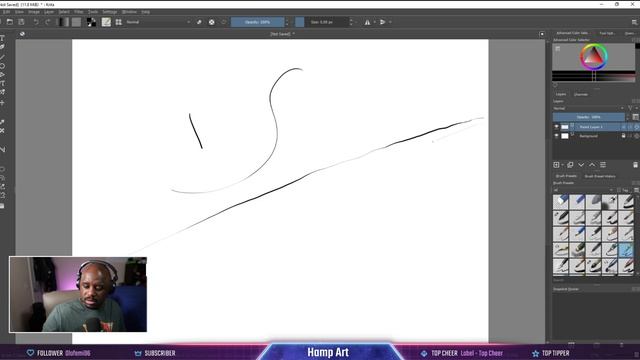Open vertical mirror options arrow
Viewport: 640px width, 360px height.
(x=390, y=22)
